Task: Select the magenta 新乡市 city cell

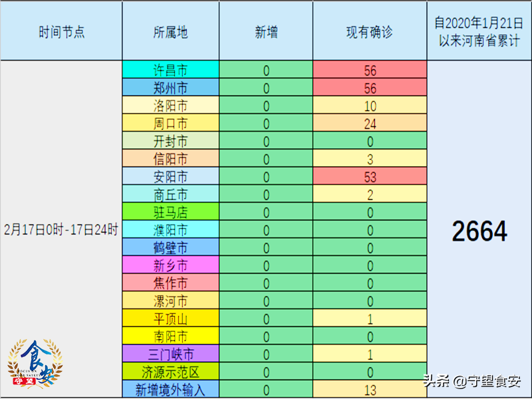Action: [x=170, y=265]
